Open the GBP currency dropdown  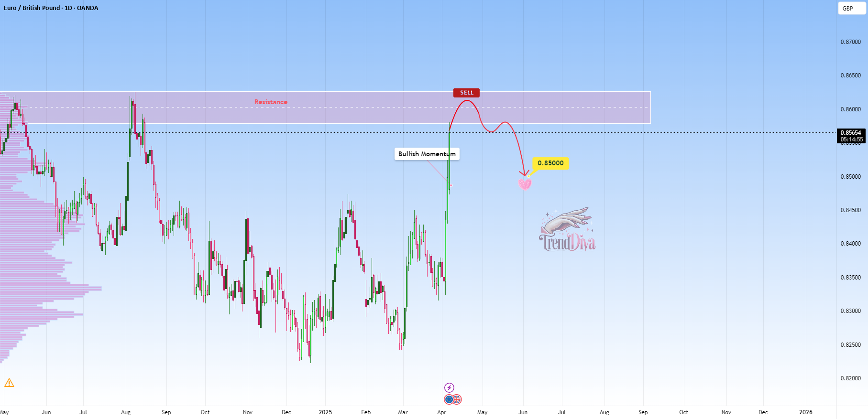point(852,8)
